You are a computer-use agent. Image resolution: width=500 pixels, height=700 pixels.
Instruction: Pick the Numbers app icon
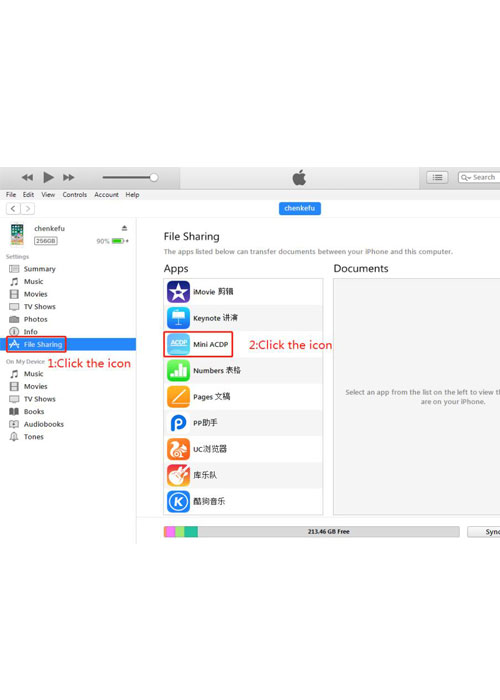pyautogui.click(x=178, y=371)
